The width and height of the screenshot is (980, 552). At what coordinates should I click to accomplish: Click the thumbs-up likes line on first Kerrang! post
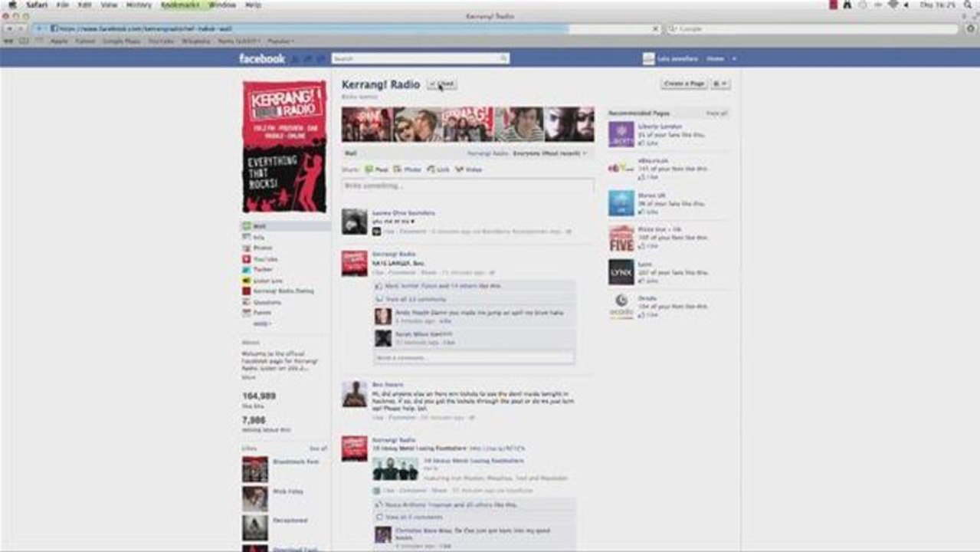pos(442,286)
